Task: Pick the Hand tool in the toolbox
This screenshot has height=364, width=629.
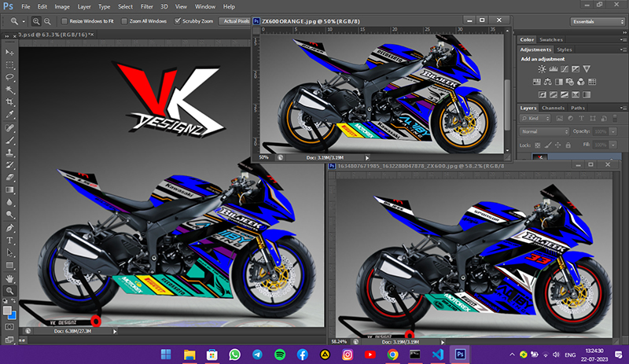Action: (9, 278)
